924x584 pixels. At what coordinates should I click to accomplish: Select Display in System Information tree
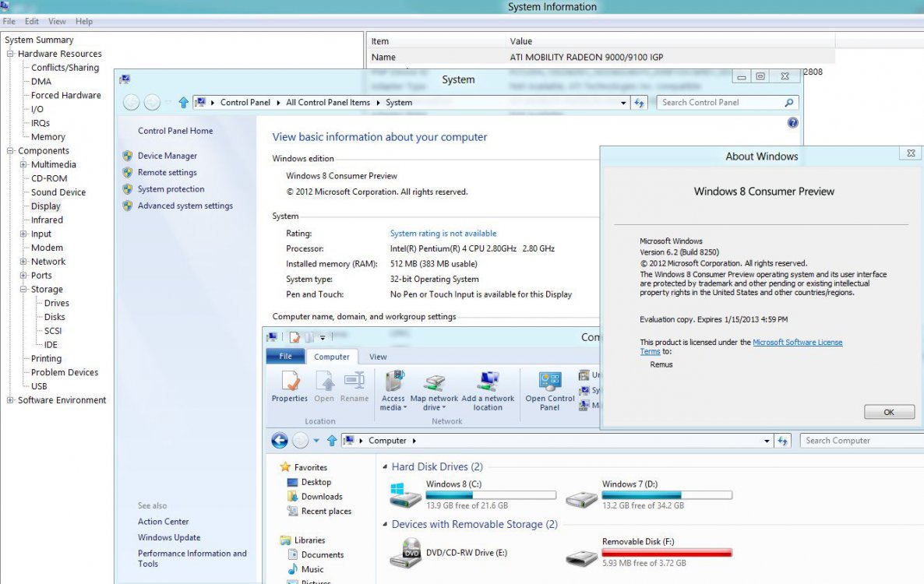point(46,206)
